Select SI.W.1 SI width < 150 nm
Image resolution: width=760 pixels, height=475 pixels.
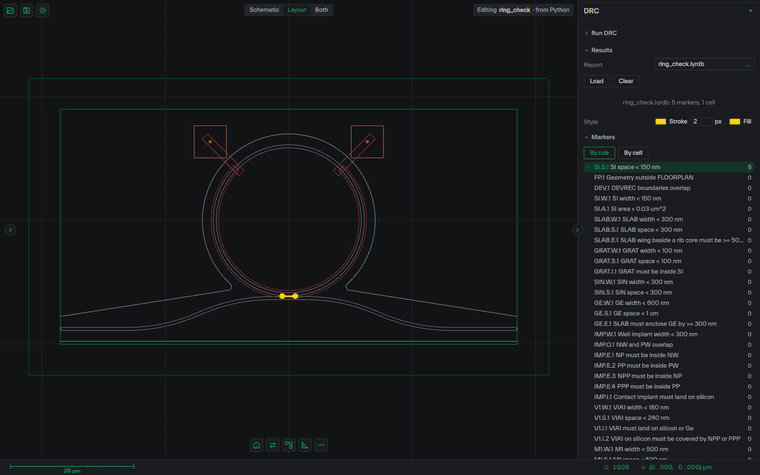pyautogui.click(x=668, y=198)
